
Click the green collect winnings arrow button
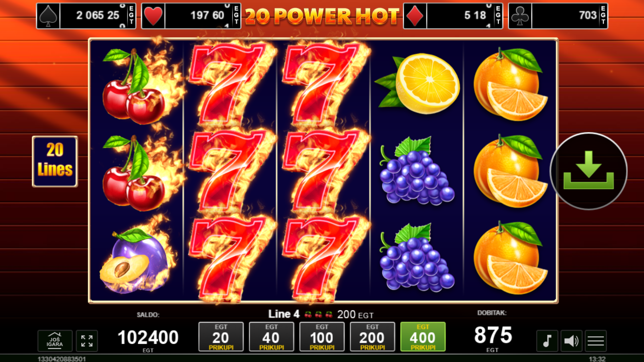[x=589, y=171]
